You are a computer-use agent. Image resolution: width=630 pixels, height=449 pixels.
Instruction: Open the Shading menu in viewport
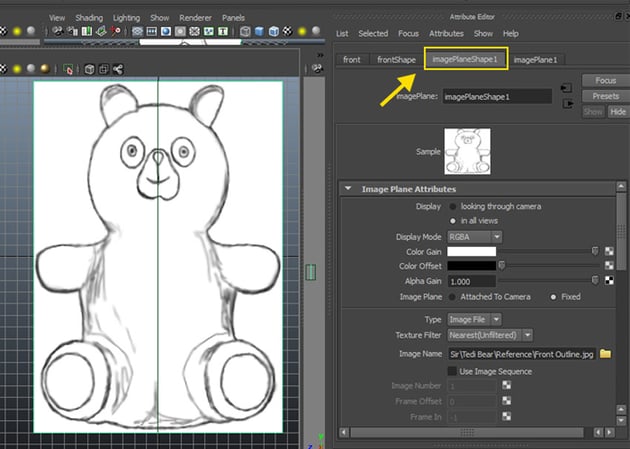point(90,17)
